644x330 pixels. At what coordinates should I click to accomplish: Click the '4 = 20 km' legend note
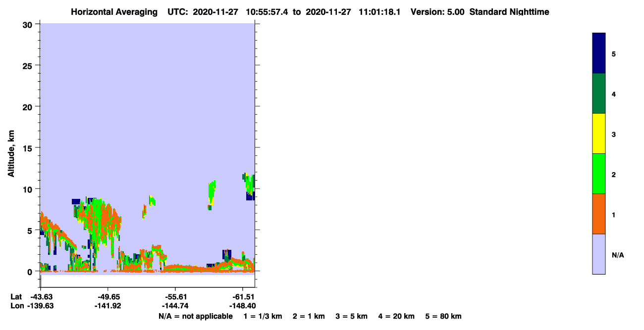(397, 316)
